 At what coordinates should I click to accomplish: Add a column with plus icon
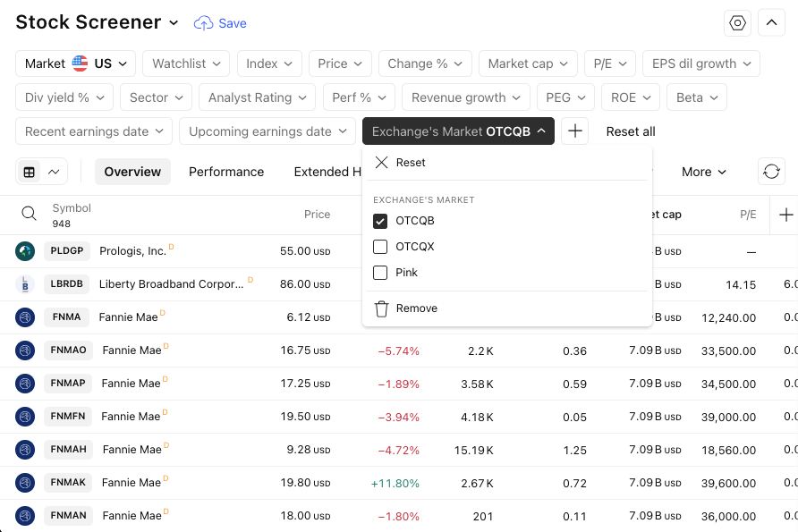point(785,215)
